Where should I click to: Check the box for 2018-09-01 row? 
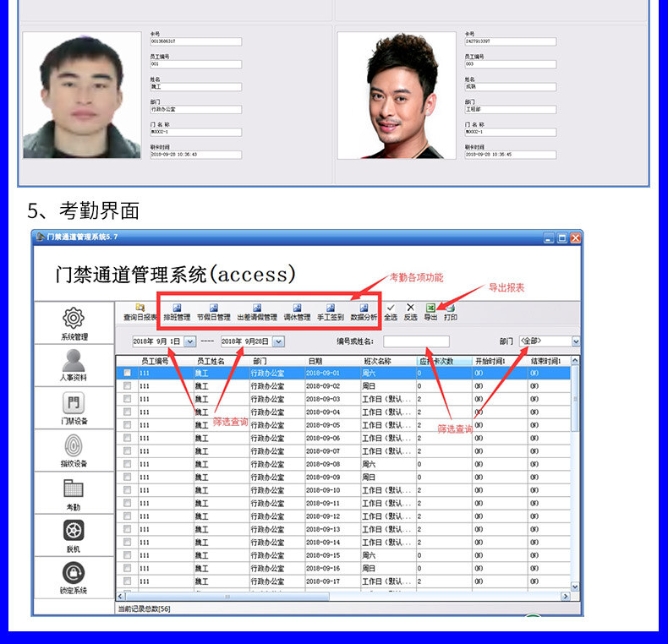[x=128, y=373]
